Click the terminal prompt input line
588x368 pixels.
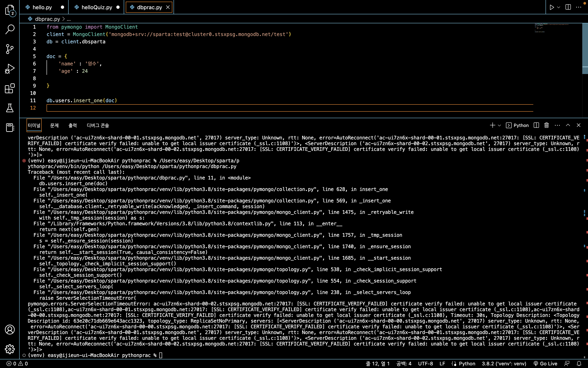point(95,355)
